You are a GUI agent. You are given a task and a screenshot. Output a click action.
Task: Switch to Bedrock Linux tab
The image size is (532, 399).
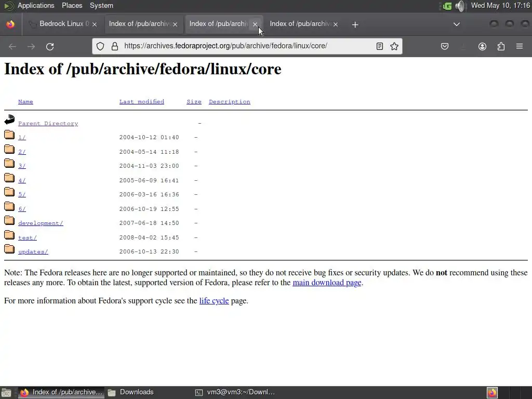[63, 24]
